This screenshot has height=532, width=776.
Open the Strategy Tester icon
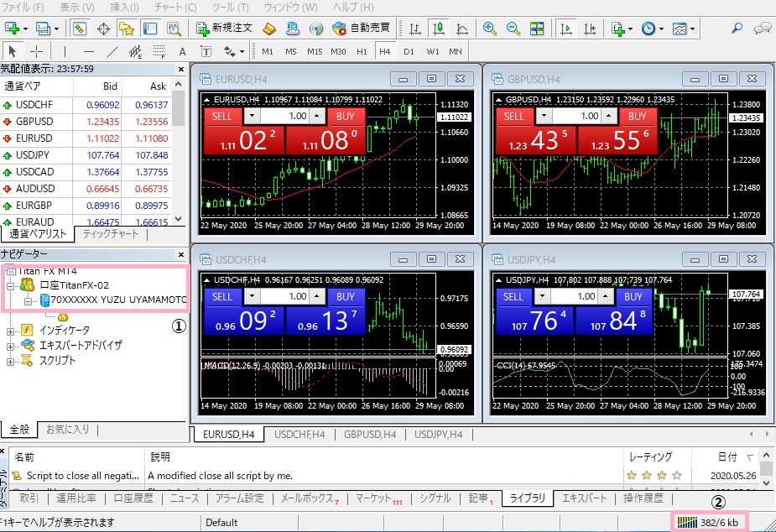click(174, 29)
